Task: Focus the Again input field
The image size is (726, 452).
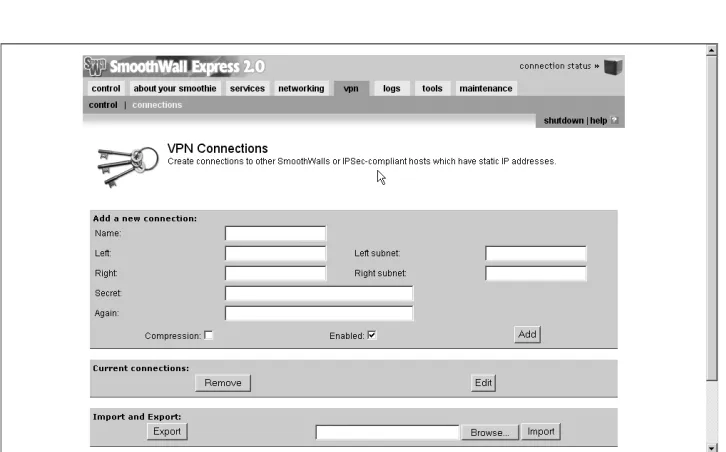Action: (x=319, y=313)
